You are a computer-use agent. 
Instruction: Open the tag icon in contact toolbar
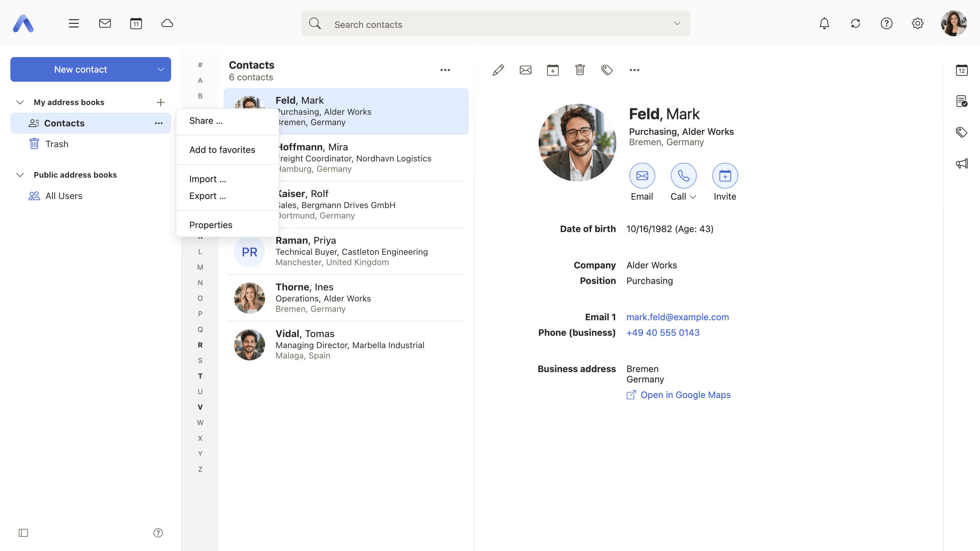(607, 70)
